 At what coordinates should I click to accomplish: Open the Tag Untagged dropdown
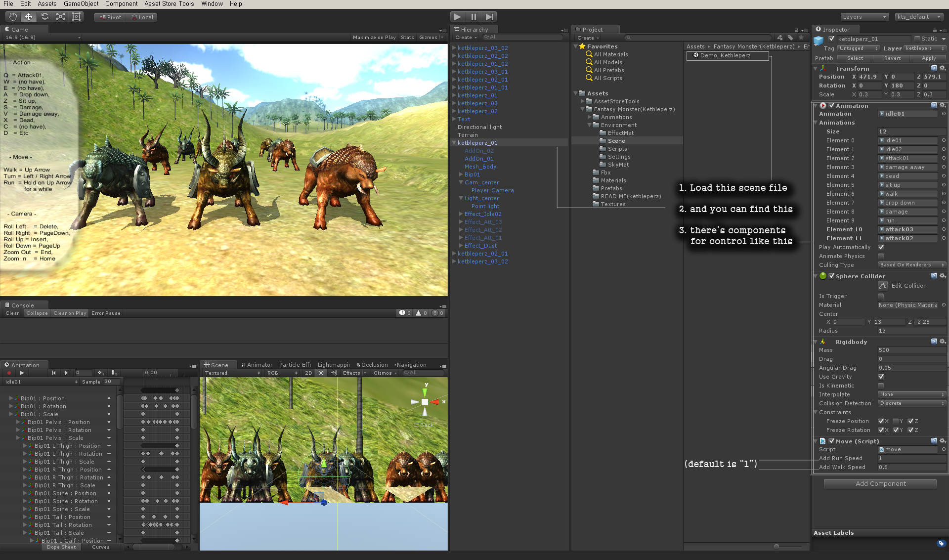pyautogui.click(x=859, y=48)
